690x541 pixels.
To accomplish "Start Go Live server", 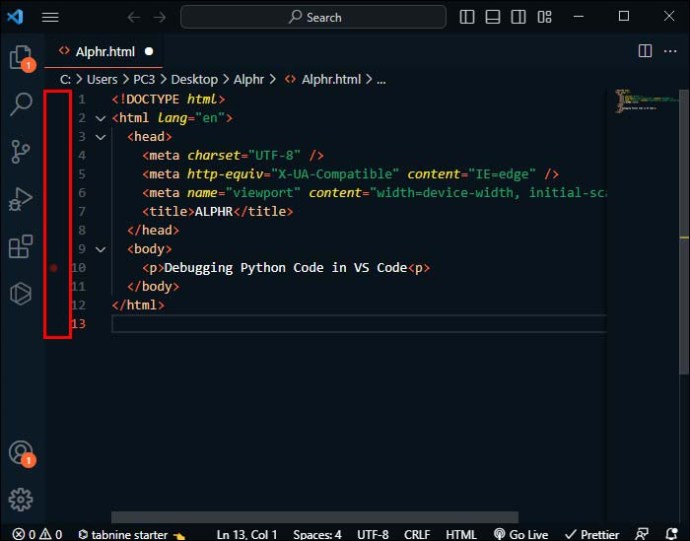I will (x=521, y=534).
